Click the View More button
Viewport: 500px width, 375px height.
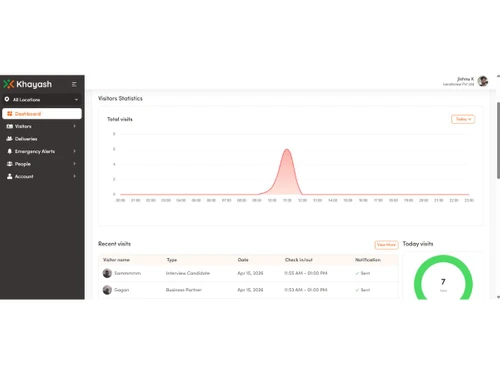tap(386, 245)
